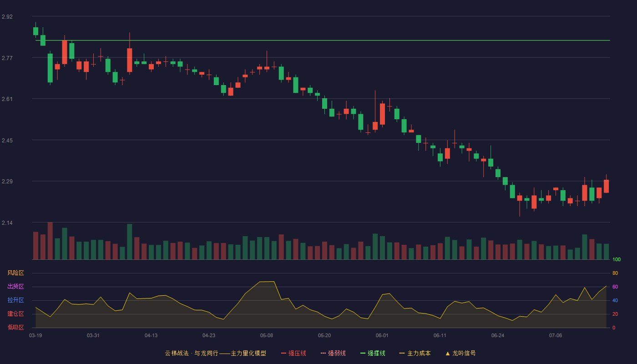Click the green horizontal support line
The width and height of the screenshot is (637, 364).
click(x=323, y=40)
